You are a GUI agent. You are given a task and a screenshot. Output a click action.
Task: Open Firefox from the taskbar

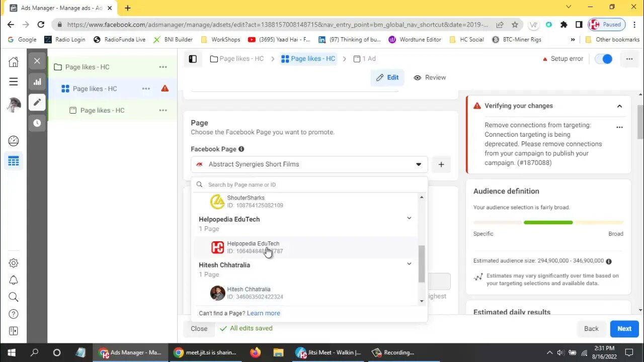256,352
